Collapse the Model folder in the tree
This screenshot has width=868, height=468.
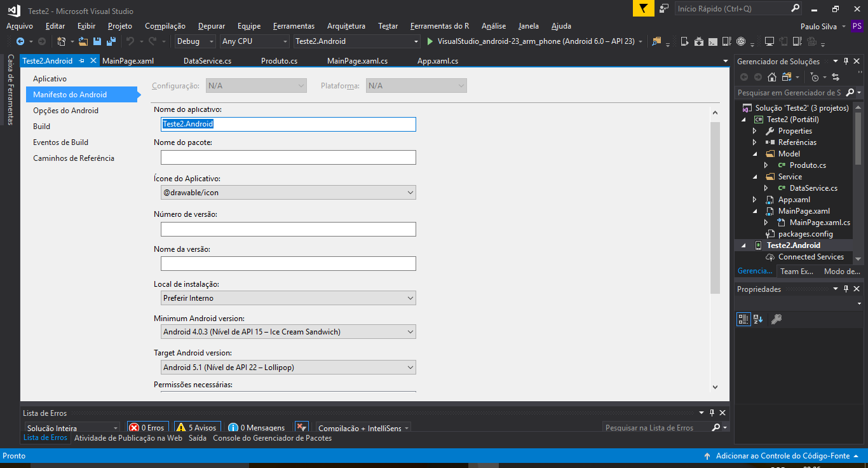(x=755, y=154)
